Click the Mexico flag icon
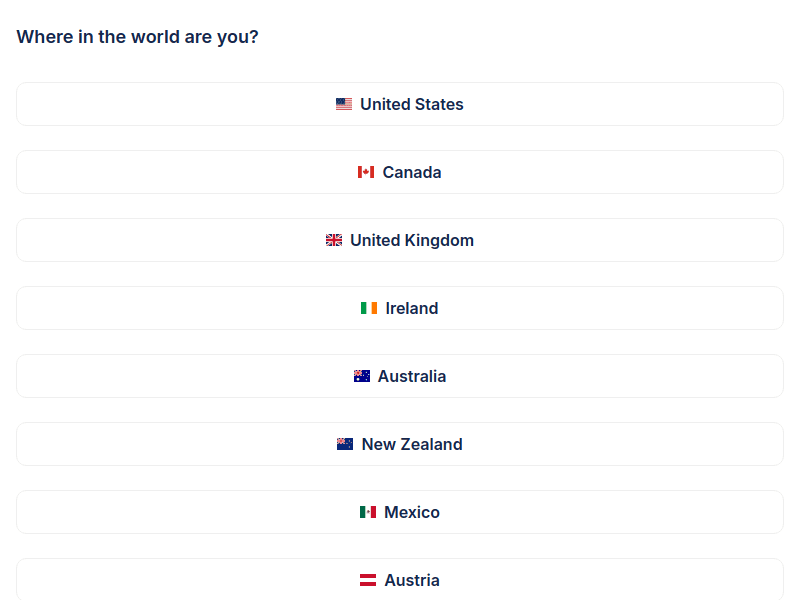 (x=368, y=512)
